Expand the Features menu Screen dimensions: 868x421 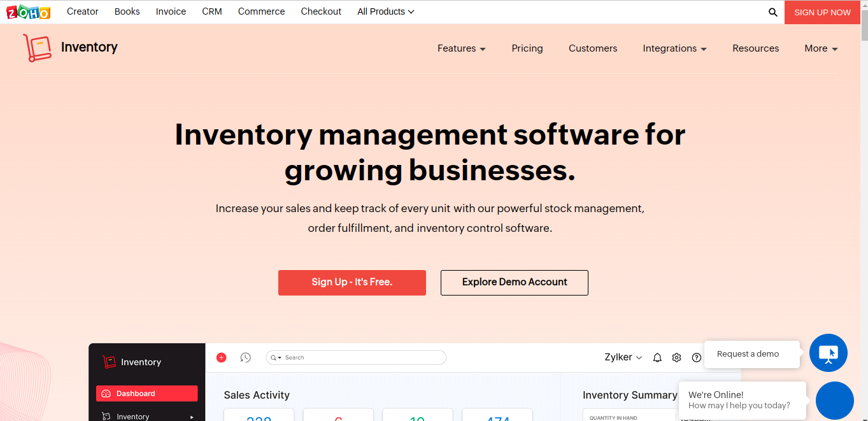[x=462, y=48]
